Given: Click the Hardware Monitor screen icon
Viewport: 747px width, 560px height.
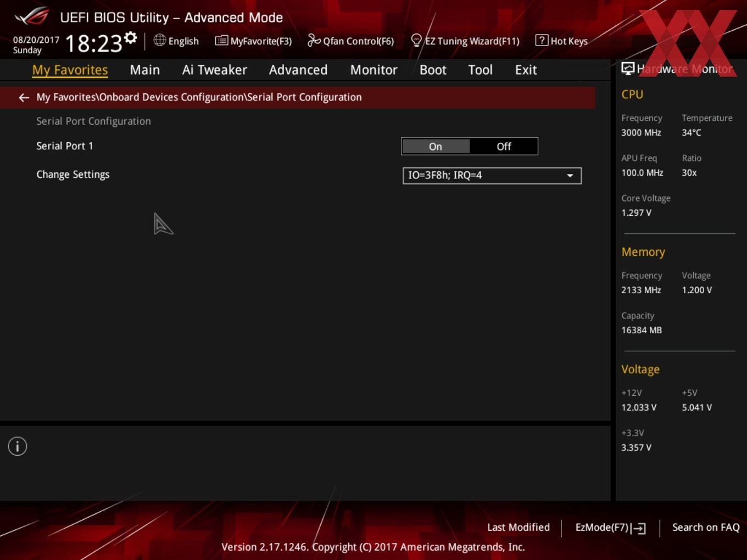Looking at the screenshot, I should [x=628, y=69].
